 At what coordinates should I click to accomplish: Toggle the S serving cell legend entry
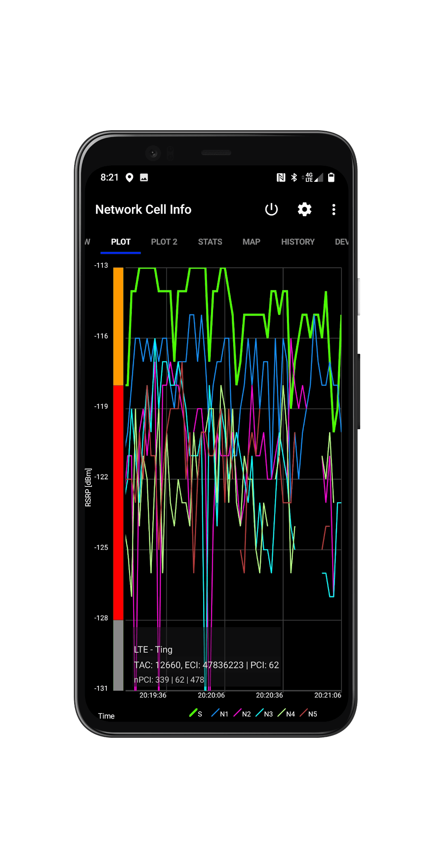click(x=196, y=713)
